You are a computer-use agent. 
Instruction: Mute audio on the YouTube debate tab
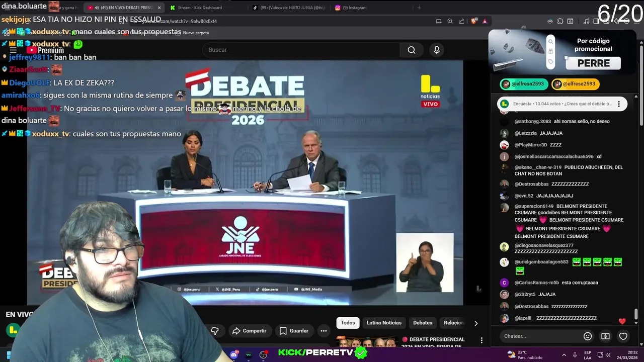tap(98, 8)
